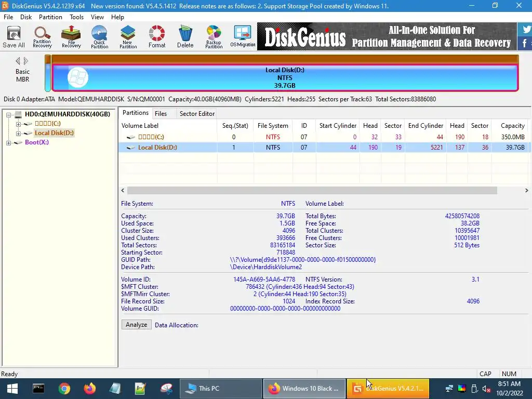Switch to the Files tab

[161, 114]
